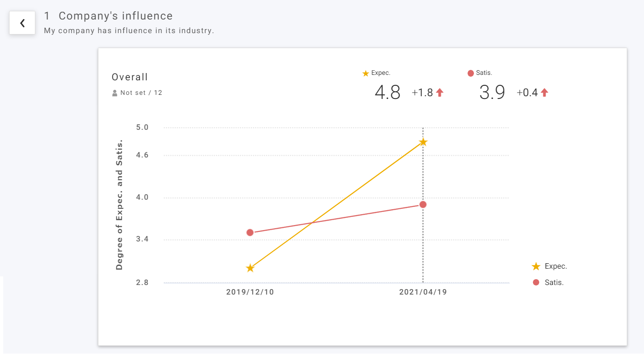Click the "Company's influence" title
This screenshot has width=644, height=354.
116,16
